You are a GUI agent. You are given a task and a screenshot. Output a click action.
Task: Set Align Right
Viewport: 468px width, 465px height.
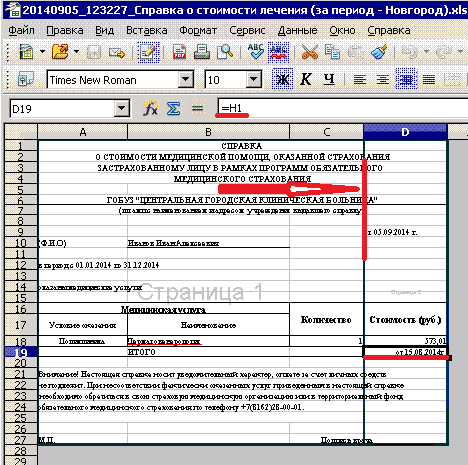click(406, 79)
